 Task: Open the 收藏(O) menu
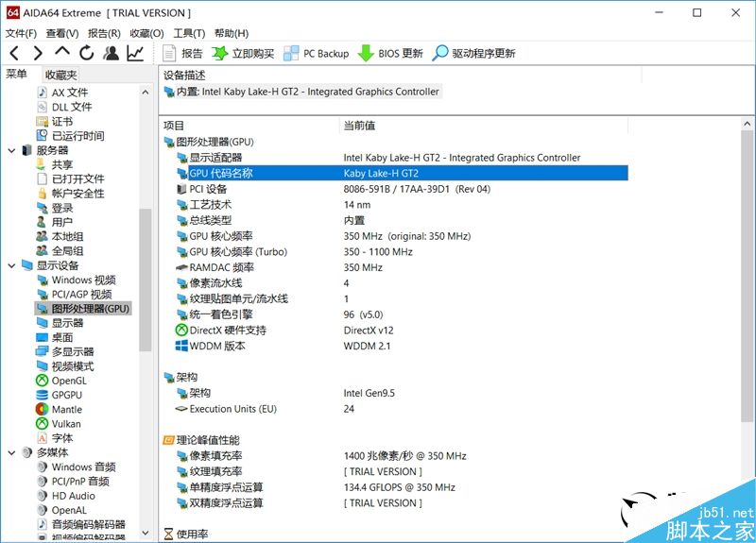click(147, 33)
